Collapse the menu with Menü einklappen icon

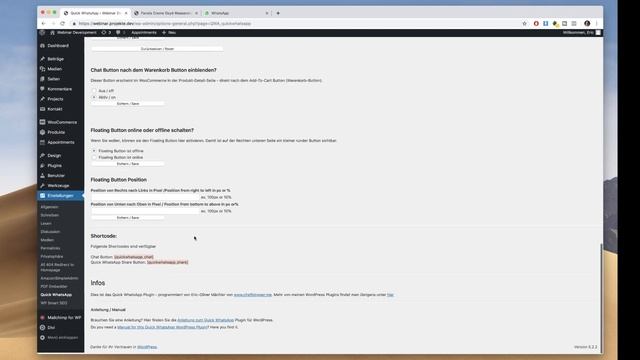42,338
